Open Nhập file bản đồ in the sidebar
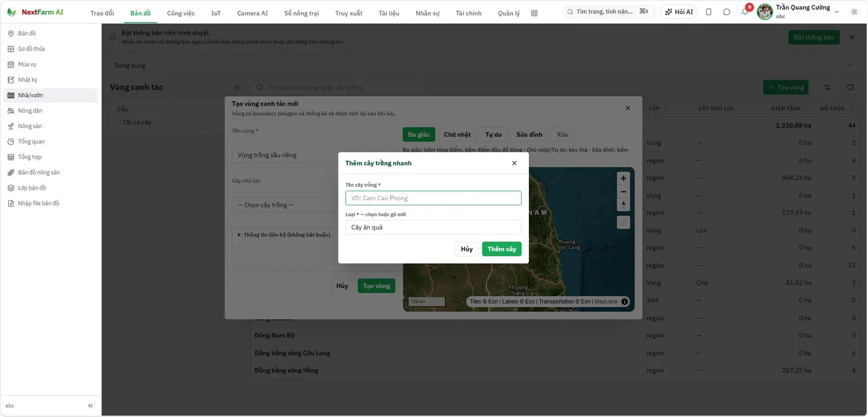The height and width of the screenshot is (417, 868). [x=50, y=204]
